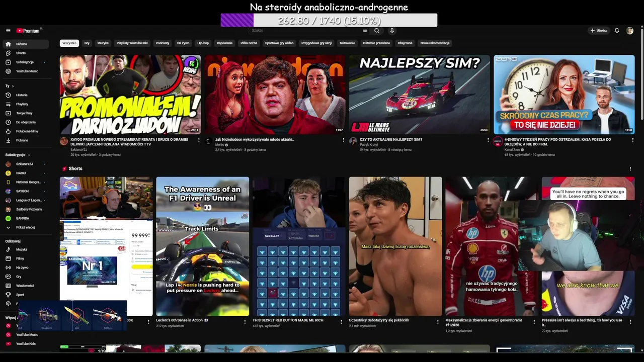Play the PROMOWAŁEM DARMOZJADÓW video thumbnail
Image resolution: width=644 pixels, height=362 pixels.
(130, 95)
